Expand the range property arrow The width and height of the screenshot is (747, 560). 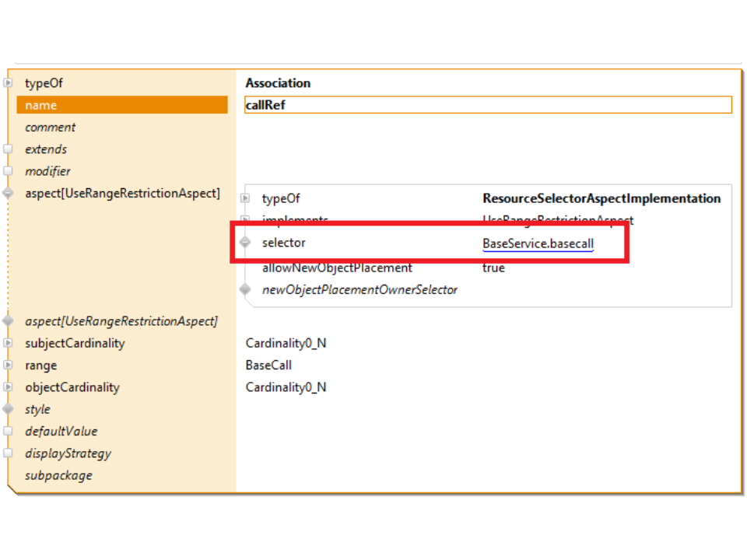click(9, 366)
